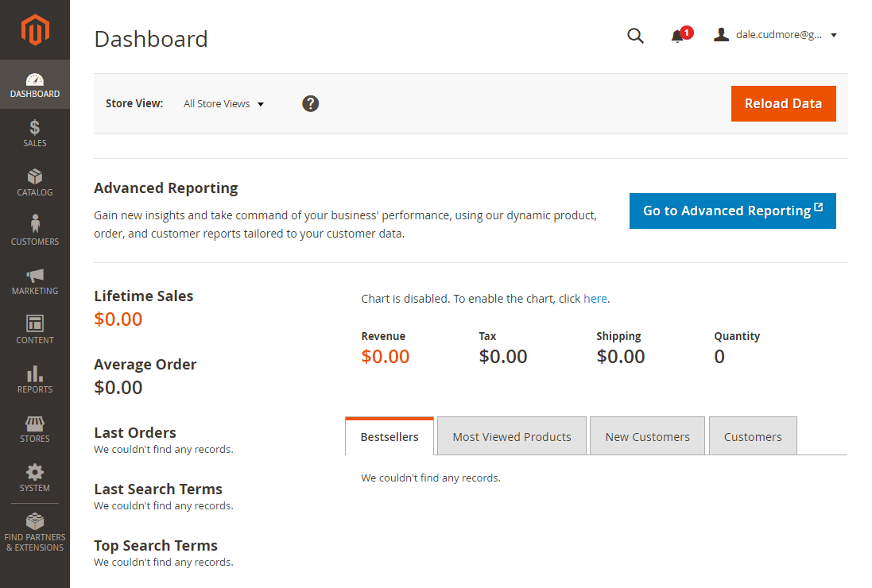
Task: Click the Tax label
Action: click(x=487, y=336)
